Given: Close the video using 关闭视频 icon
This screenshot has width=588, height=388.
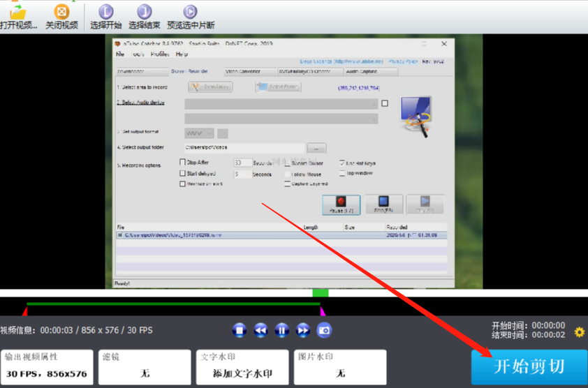Looking at the screenshot, I should click(62, 17).
